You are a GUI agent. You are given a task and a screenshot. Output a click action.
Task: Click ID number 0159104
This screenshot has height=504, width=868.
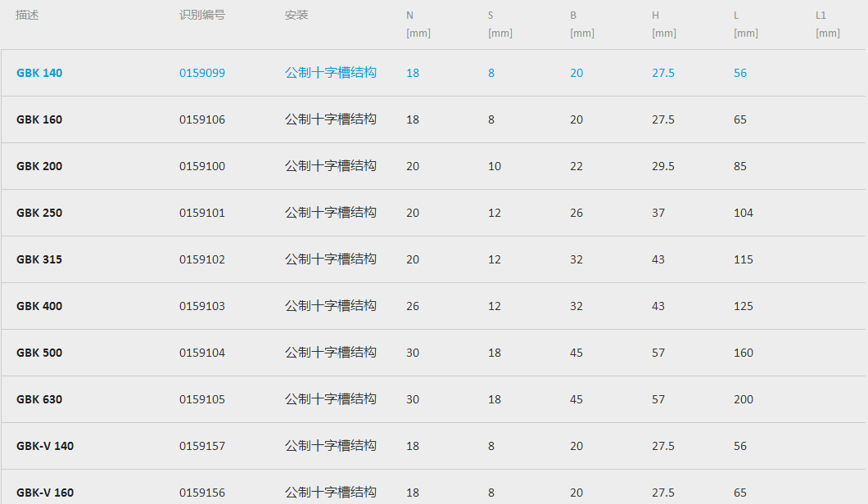coord(202,353)
